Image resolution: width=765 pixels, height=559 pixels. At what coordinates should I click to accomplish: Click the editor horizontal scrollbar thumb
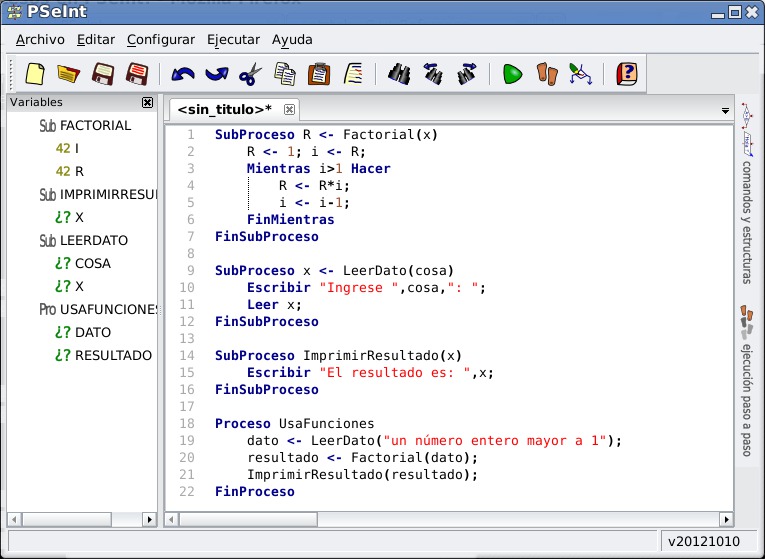248,519
